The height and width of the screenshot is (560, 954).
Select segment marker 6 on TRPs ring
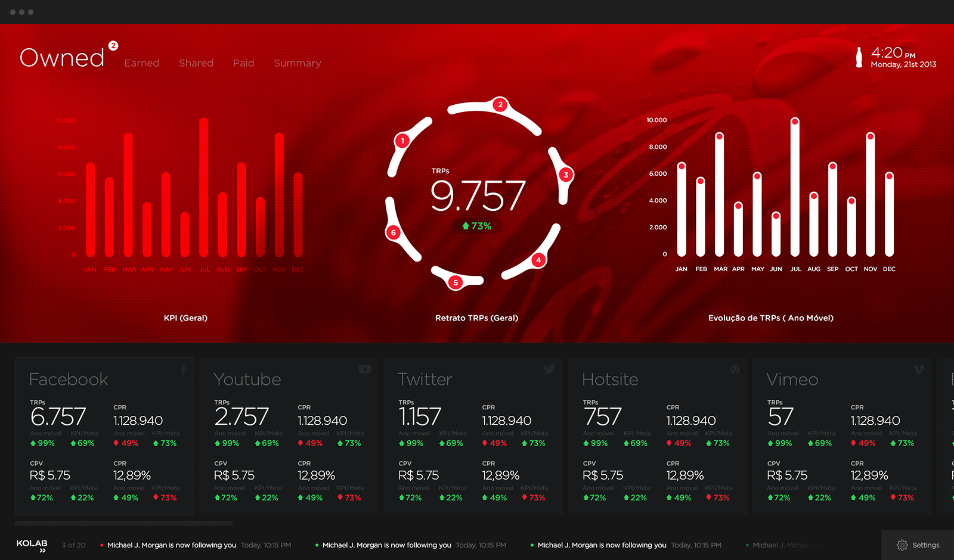393,232
